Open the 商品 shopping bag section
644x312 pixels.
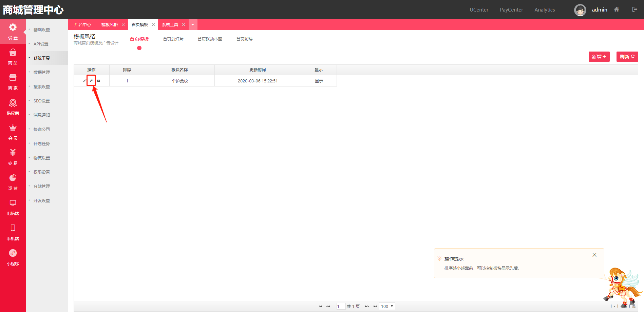[13, 52]
